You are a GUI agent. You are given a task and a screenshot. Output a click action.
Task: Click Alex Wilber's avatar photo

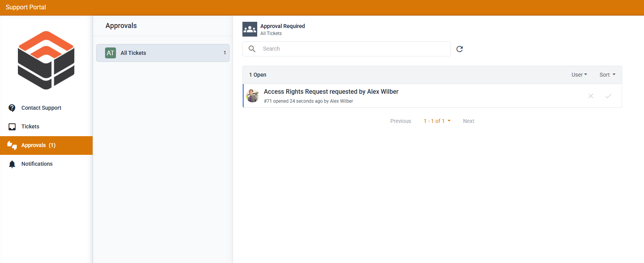tap(253, 96)
